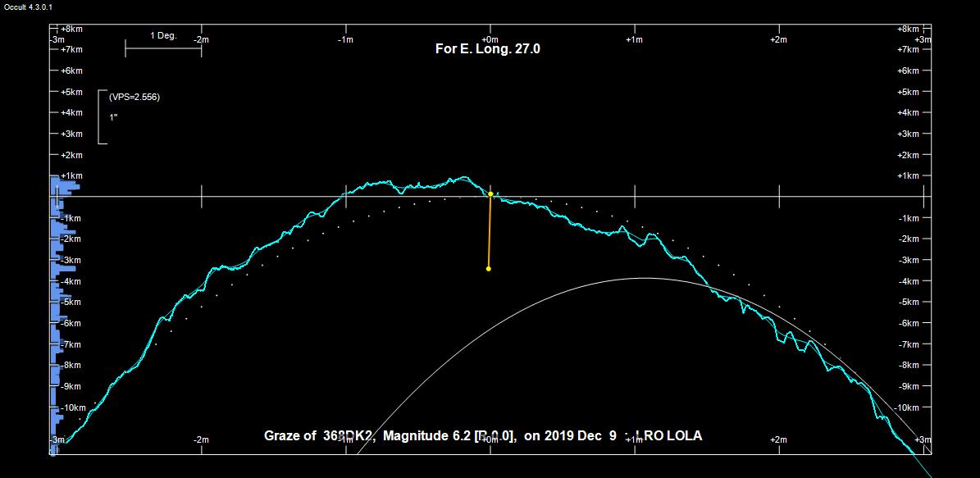Click the upper yellow dot on the orange line
980x478 pixels.
click(x=490, y=194)
